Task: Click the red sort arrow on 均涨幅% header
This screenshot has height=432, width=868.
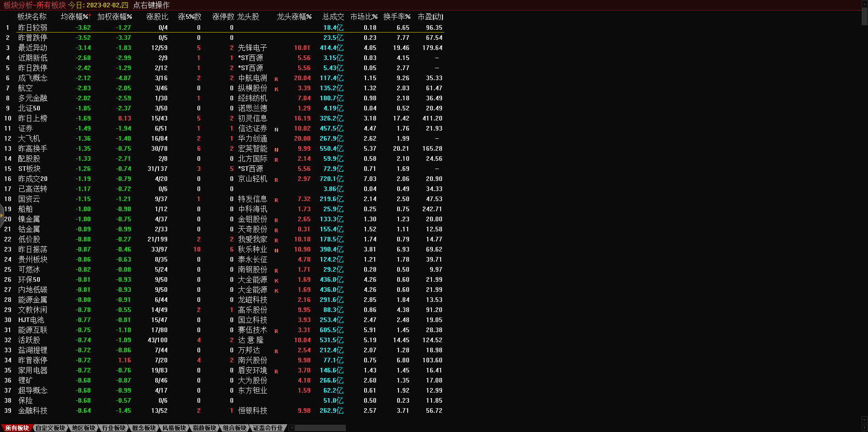Action: (90, 16)
